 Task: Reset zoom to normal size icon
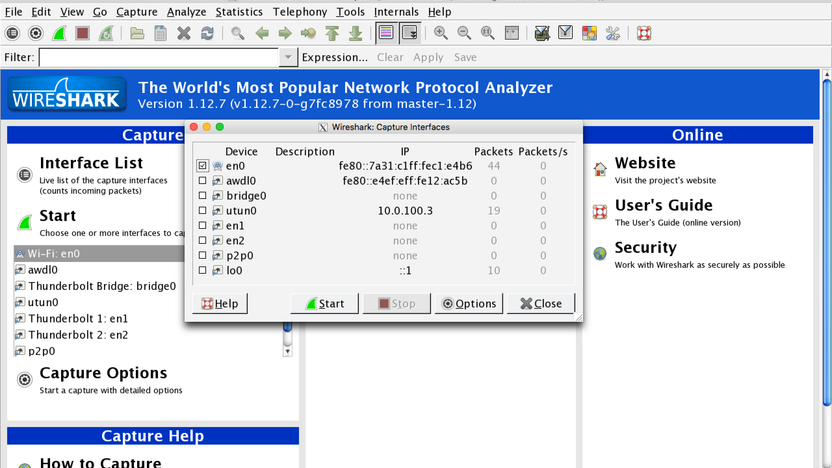pos(488,33)
